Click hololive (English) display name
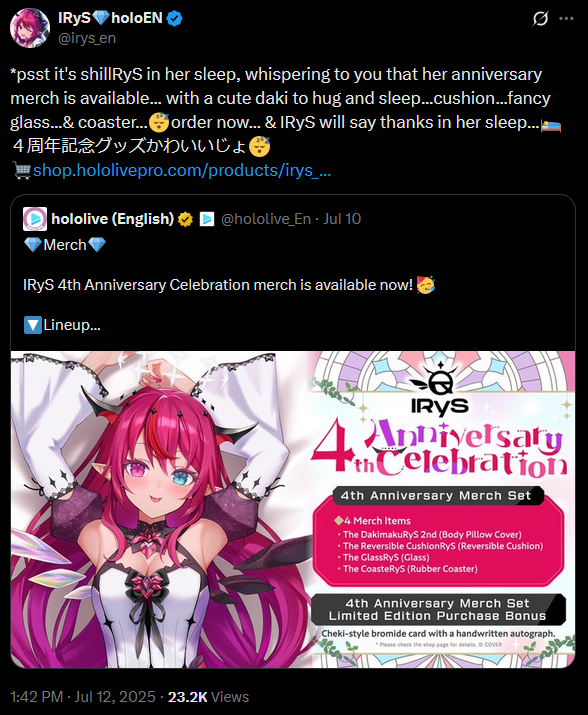Image resolution: width=588 pixels, height=715 pixels. point(113,219)
